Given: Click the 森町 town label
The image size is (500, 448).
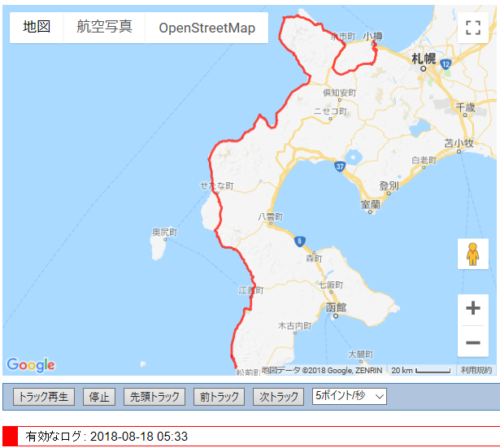Looking at the screenshot, I should 315,259.
